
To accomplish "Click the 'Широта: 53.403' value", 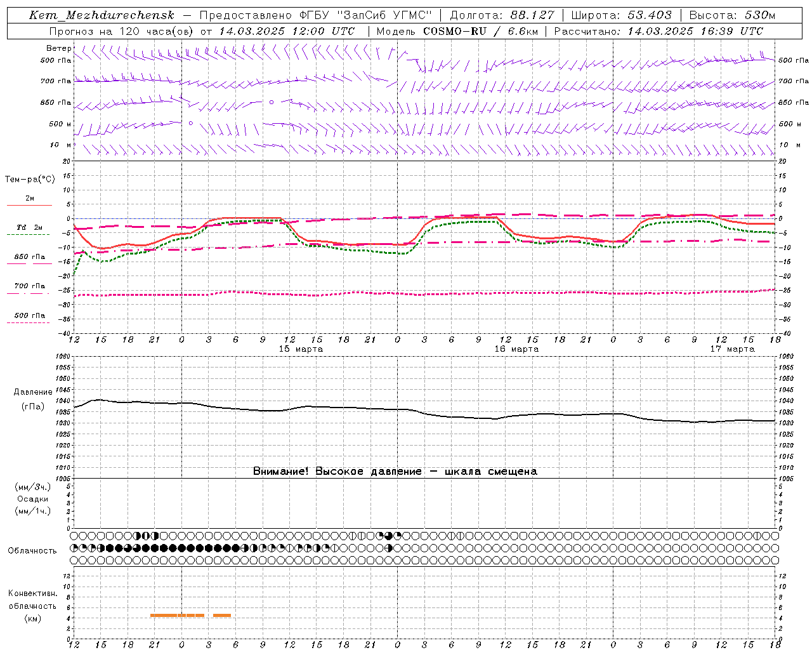I will (621, 15).
